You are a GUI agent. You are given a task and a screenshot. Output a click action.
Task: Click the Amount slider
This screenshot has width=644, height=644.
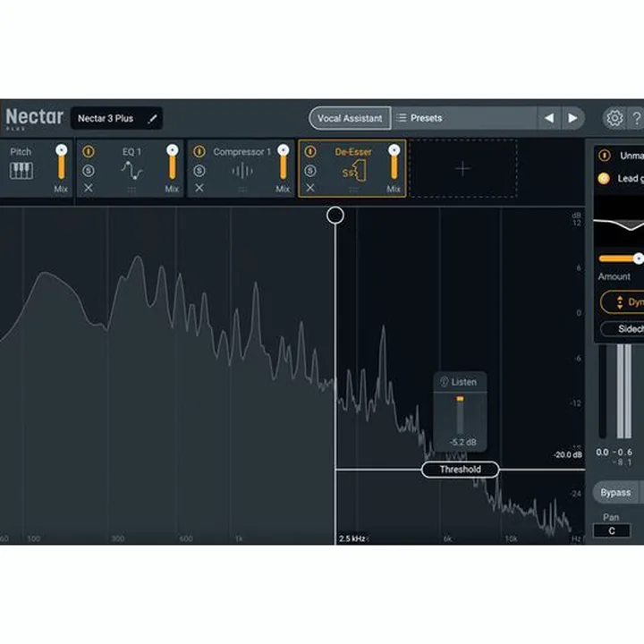(x=621, y=258)
